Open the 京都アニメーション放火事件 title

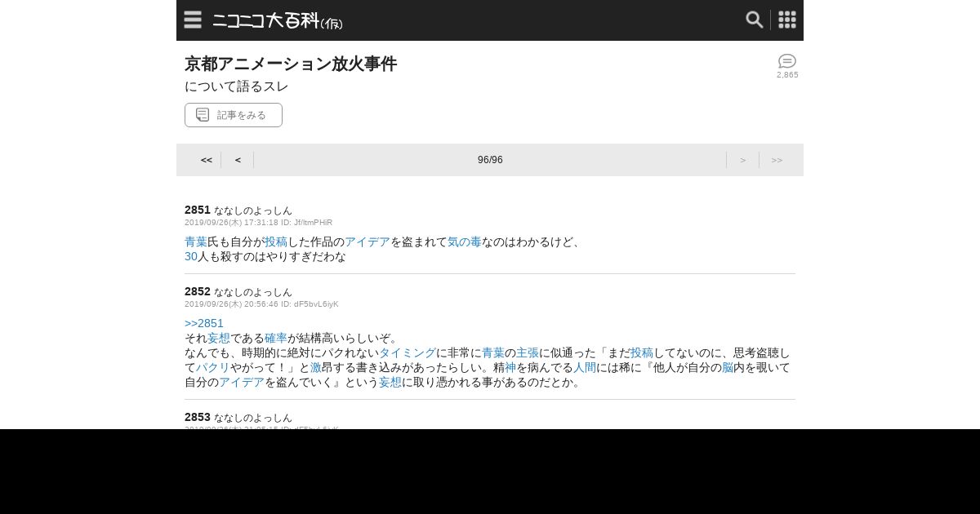coord(291,64)
